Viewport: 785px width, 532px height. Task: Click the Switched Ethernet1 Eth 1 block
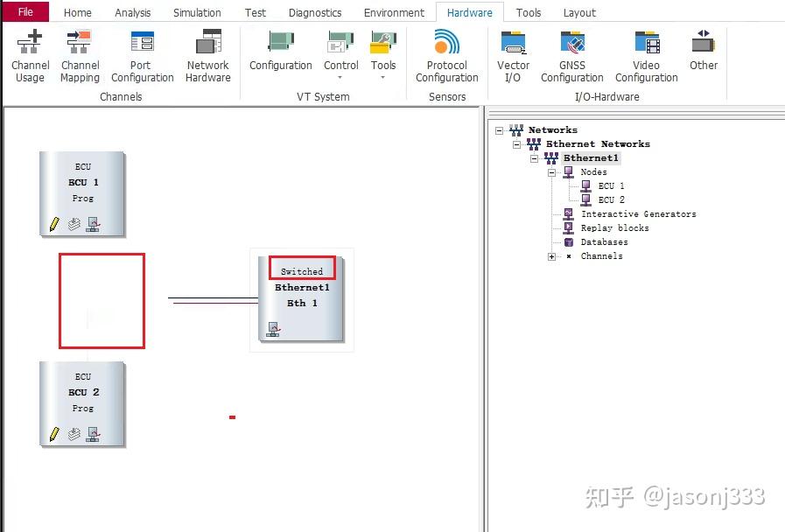301,297
